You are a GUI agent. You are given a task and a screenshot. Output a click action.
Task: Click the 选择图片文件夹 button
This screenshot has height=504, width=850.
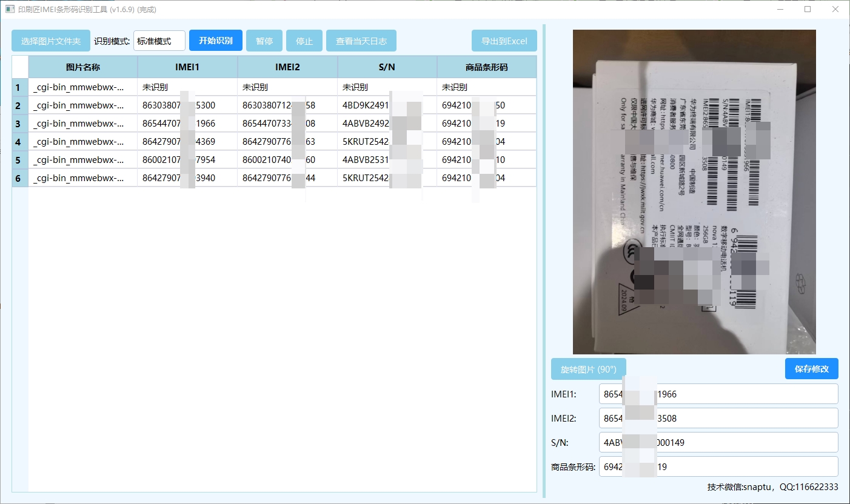point(51,41)
